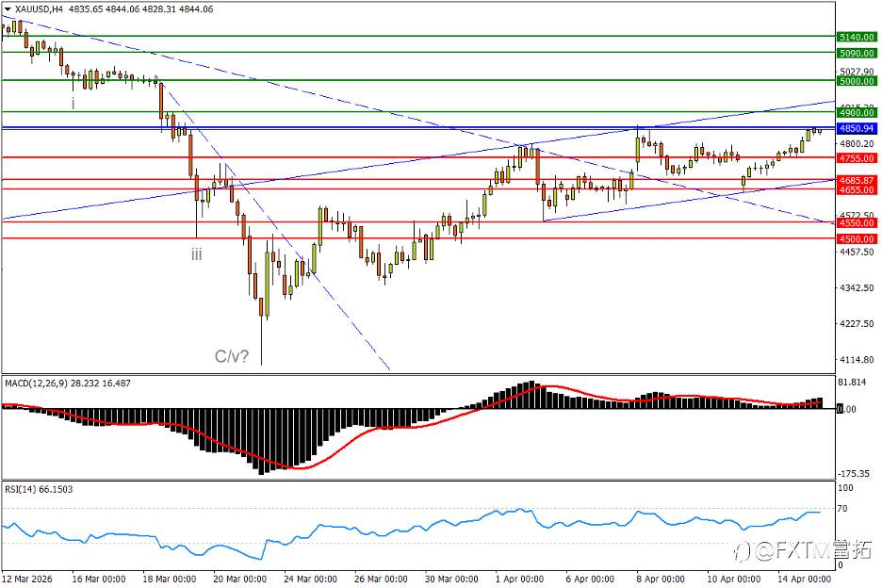Viewport: 882px width, 588px height.
Task: Select the 5090.00 green price label
Action: tap(857, 53)
